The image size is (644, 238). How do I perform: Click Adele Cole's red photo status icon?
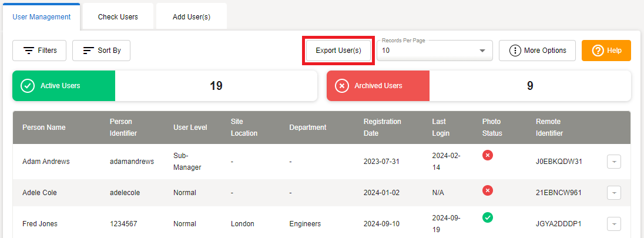[488, 190]
